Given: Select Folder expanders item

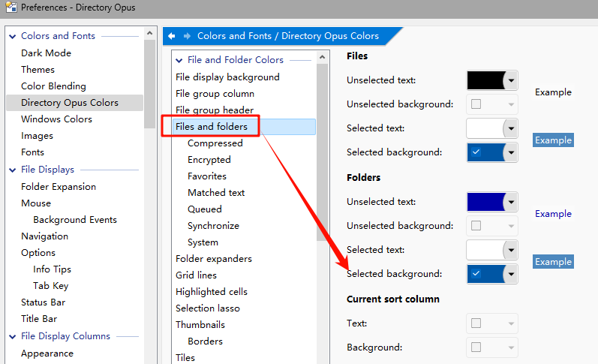Looking at the screenshot, I should point(214,259).
